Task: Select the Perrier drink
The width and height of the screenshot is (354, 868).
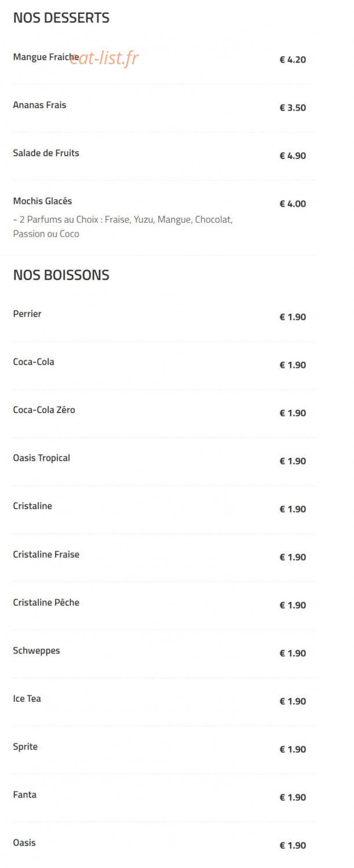Action: coord(27,314)
